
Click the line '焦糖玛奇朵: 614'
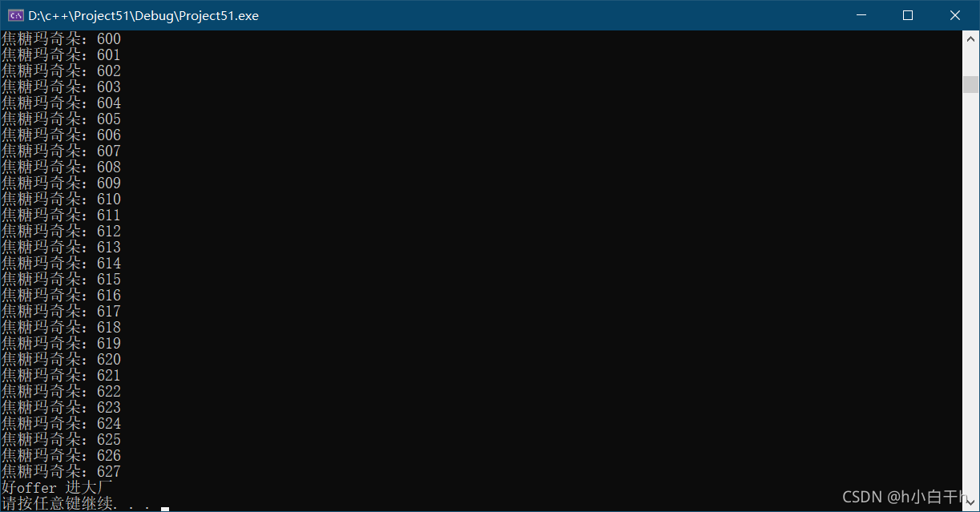click(x=61, y=263)
